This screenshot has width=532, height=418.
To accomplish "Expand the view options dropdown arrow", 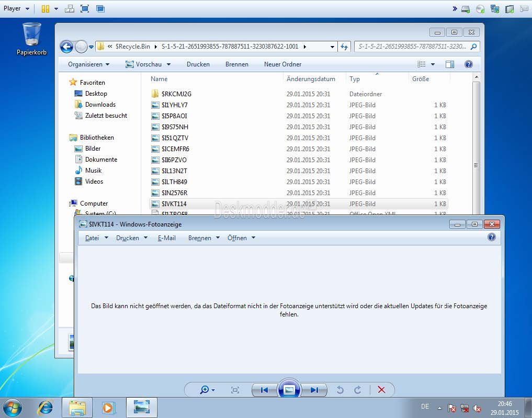I will point(433,64).
